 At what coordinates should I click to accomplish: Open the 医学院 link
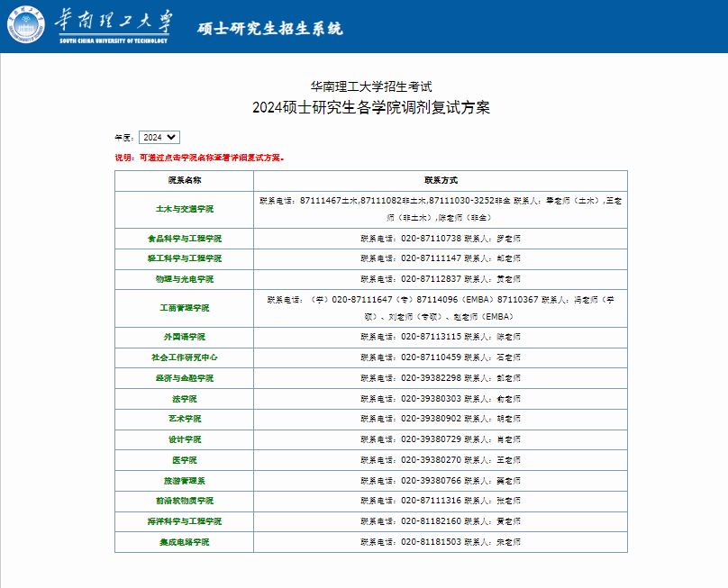(x=185, y=460)
